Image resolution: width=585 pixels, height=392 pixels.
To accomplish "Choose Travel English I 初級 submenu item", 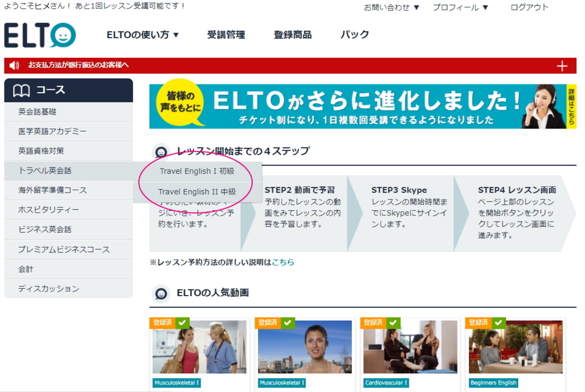I will click(197, 171).
